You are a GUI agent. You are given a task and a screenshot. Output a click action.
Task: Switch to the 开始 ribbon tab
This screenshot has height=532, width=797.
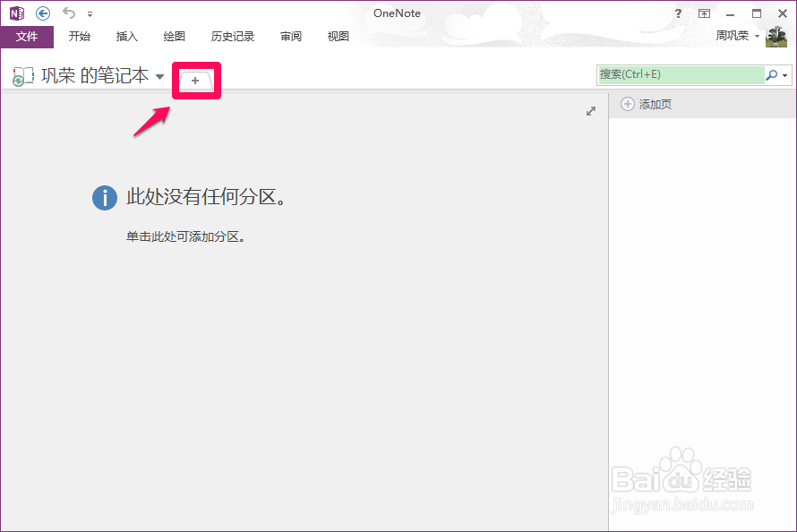80,37
